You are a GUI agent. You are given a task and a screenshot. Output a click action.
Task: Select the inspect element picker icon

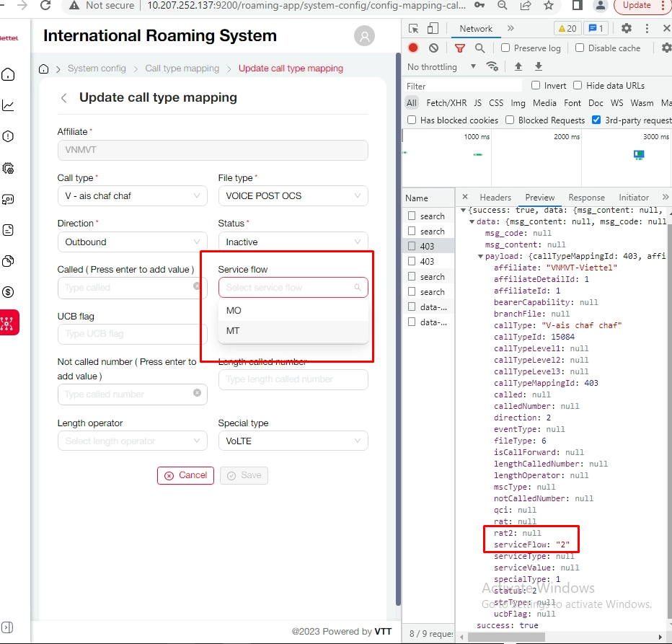coord(413,29)
